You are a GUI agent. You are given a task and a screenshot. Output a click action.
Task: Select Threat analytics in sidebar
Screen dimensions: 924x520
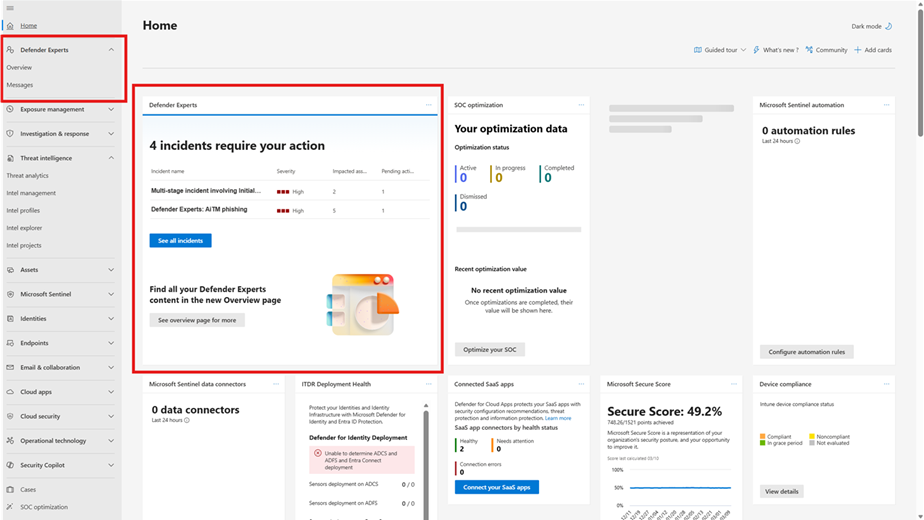tap(27, 176)
